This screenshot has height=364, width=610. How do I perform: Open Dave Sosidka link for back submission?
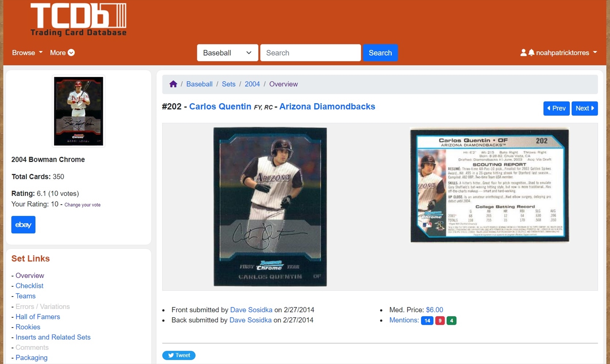pos(250,320)
